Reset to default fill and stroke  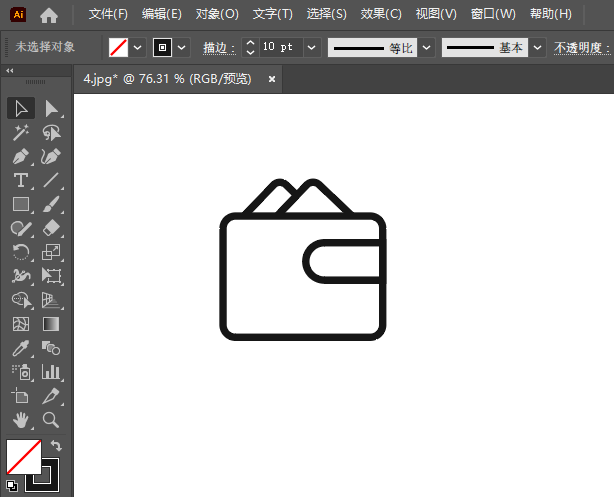[12, 486]
